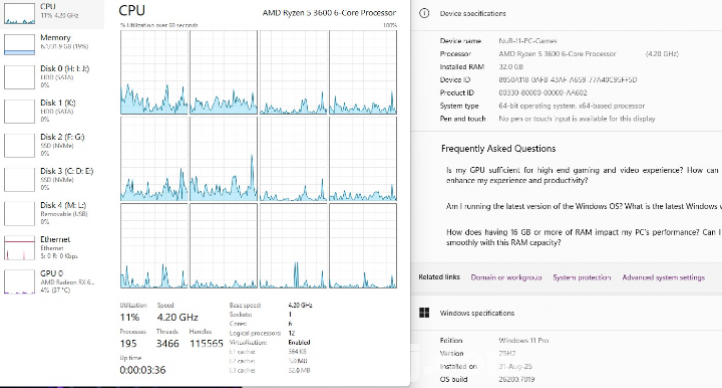Expand the Device specifications section header

tap(566, 14)
